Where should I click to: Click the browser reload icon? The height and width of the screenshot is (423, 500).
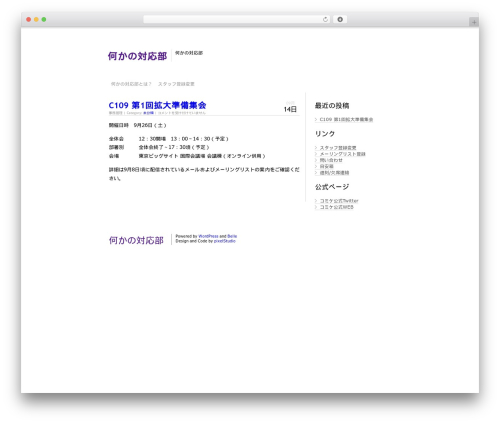click(325, 20)
